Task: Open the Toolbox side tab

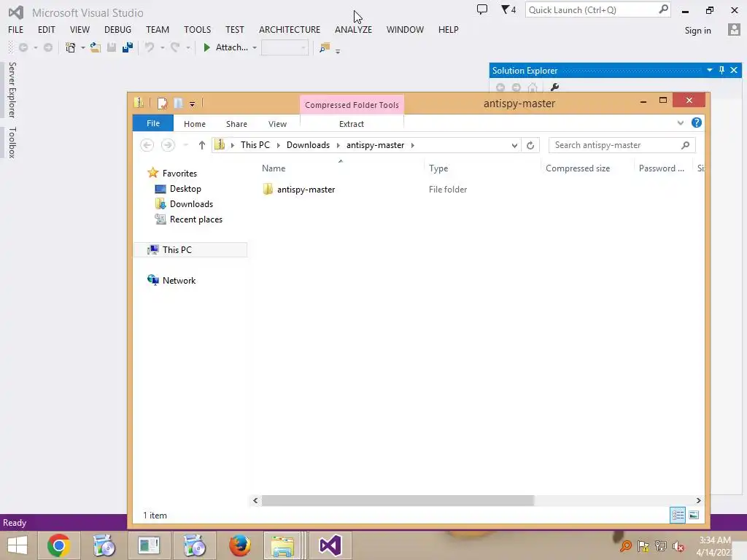Action: click(12, 142)
